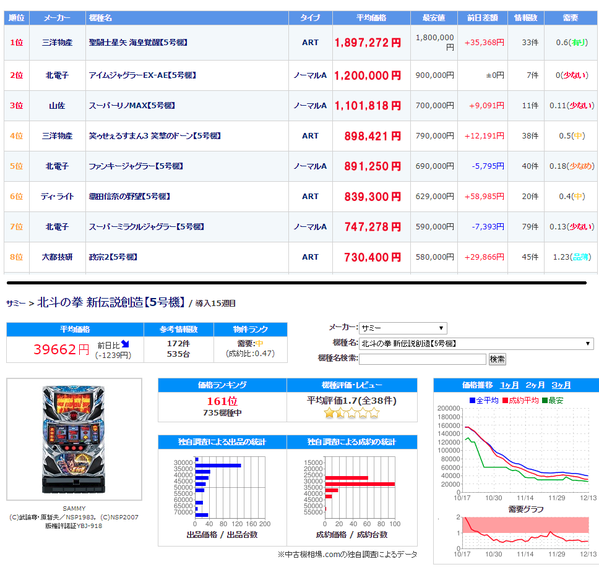Click the メーカー column header

coord(57,18)
